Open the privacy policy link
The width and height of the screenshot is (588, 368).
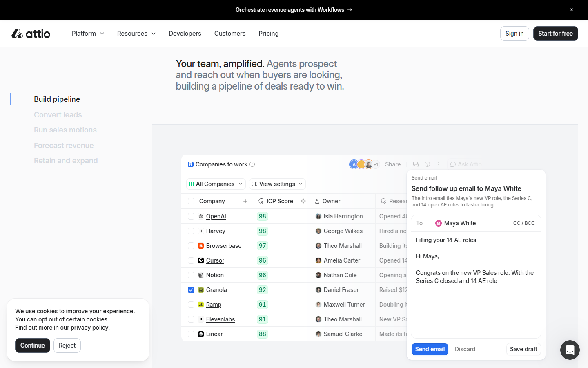coord(89,328)
